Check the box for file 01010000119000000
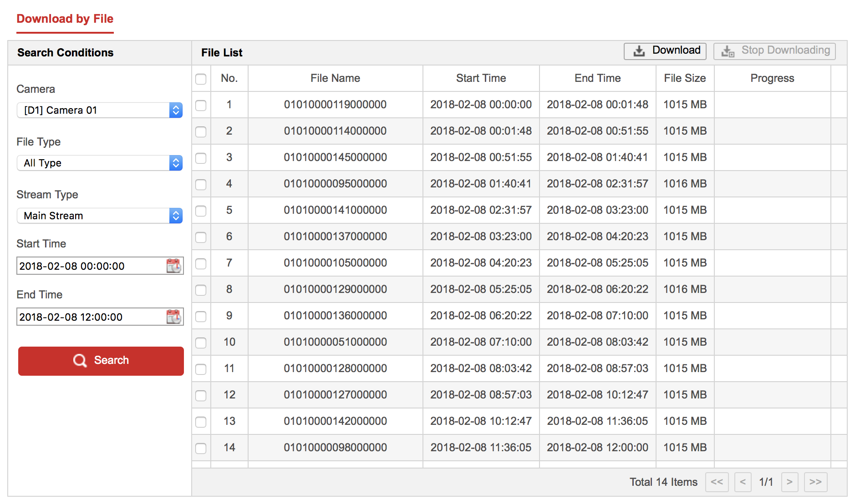 [201, 105]
